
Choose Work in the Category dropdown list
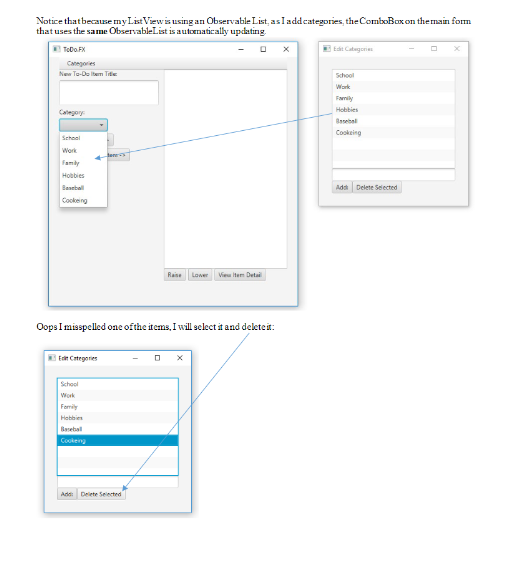[x=83, y=150]
